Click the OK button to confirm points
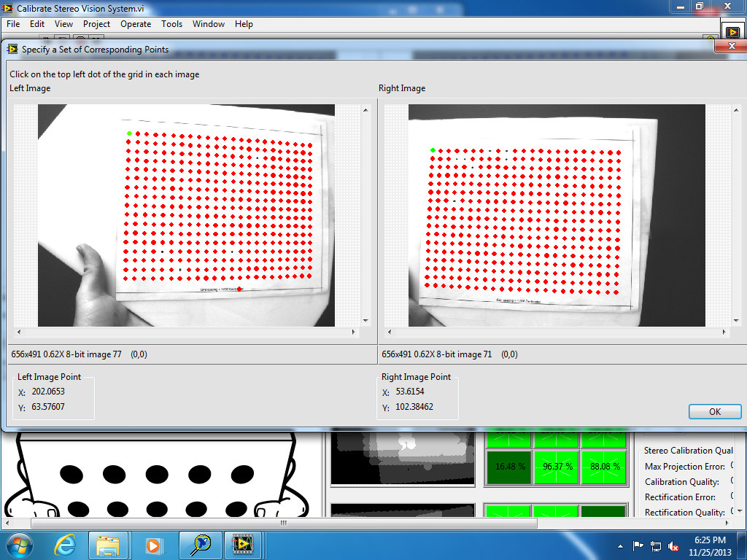 [x=714, y=411]
